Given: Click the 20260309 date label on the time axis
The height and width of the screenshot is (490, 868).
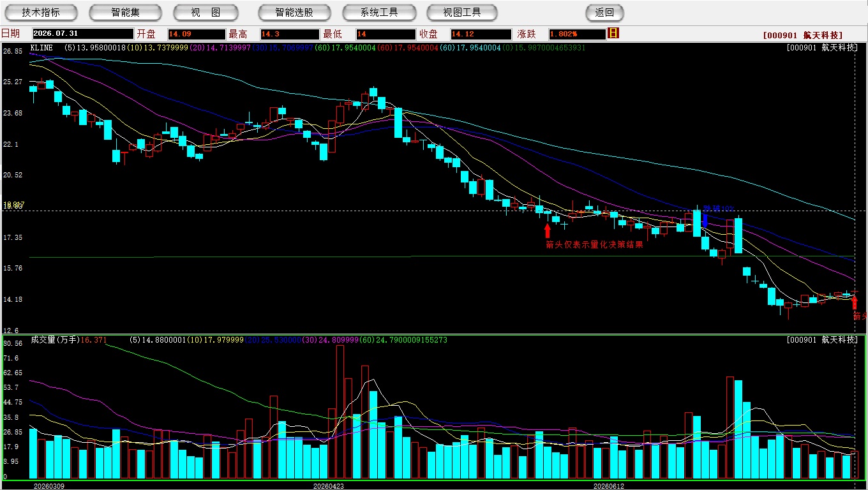Looking at the screenshot, I should coord(49,486).
